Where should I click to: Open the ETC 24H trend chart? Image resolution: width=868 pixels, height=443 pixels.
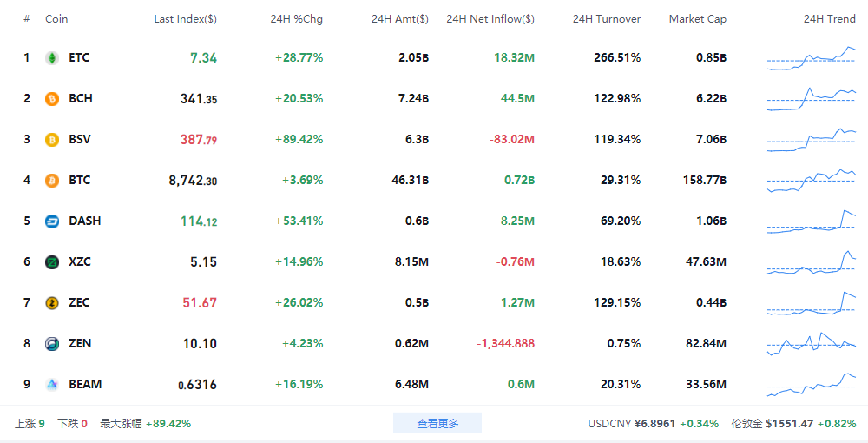coord(811,58)
